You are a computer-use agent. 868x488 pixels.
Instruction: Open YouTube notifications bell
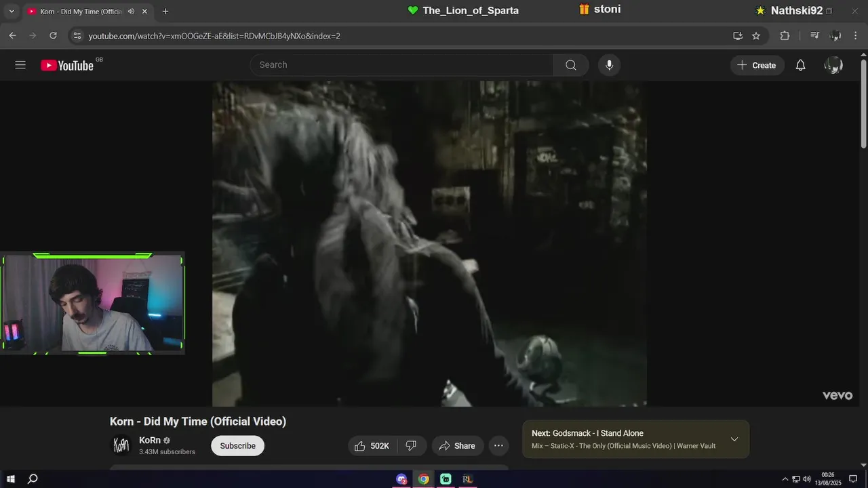[x=800, y=65]
